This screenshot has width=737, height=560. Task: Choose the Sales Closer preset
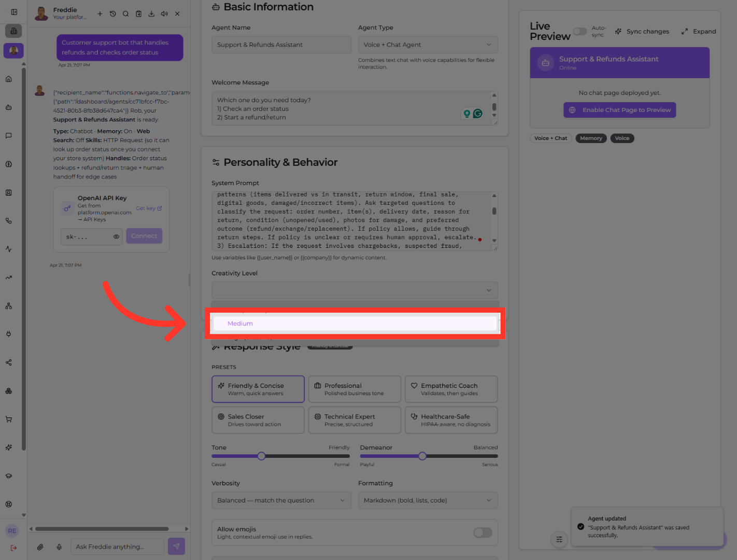(x=258, y=420)
